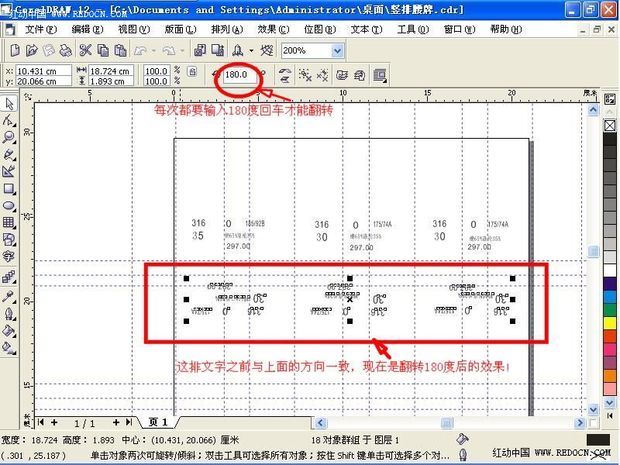Image resolution: width=620 pixels, height=465 pixels.
Task: Select the Ellipse tool
Action: coord(8,206)
